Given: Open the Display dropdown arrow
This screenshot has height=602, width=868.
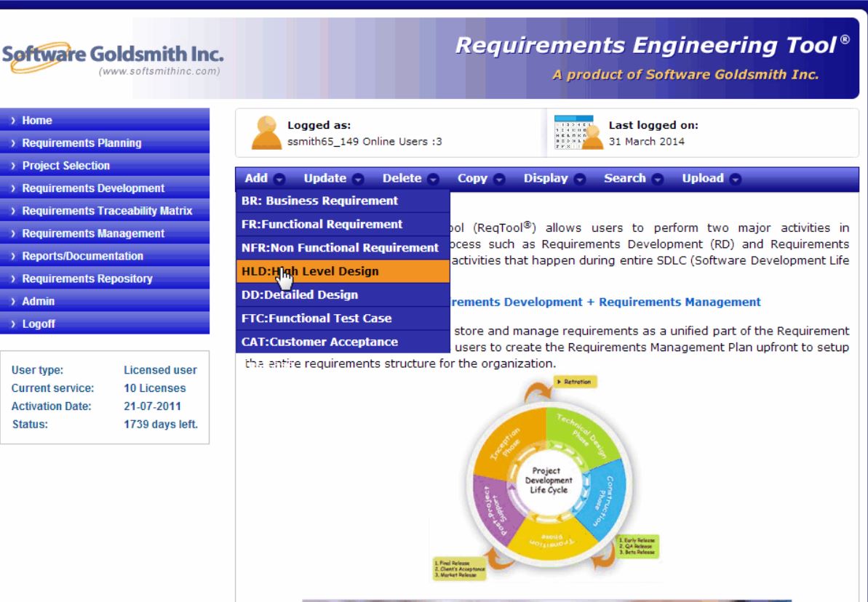Looking at the screenshot, I should (580, 180).
